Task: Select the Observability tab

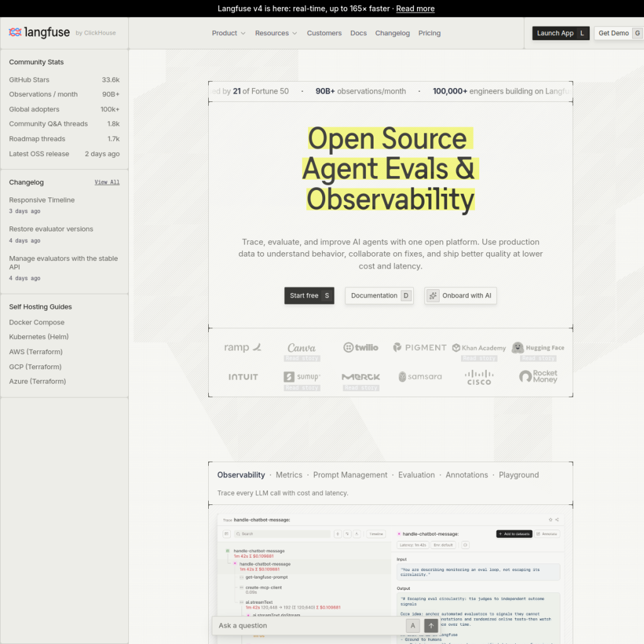Action: pos(241,475)
